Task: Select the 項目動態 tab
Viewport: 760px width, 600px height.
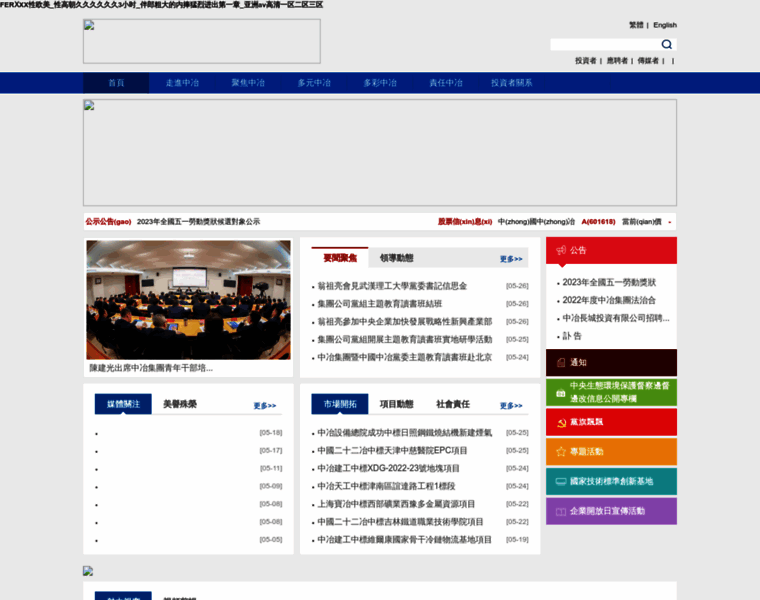Action: point(396,404)
